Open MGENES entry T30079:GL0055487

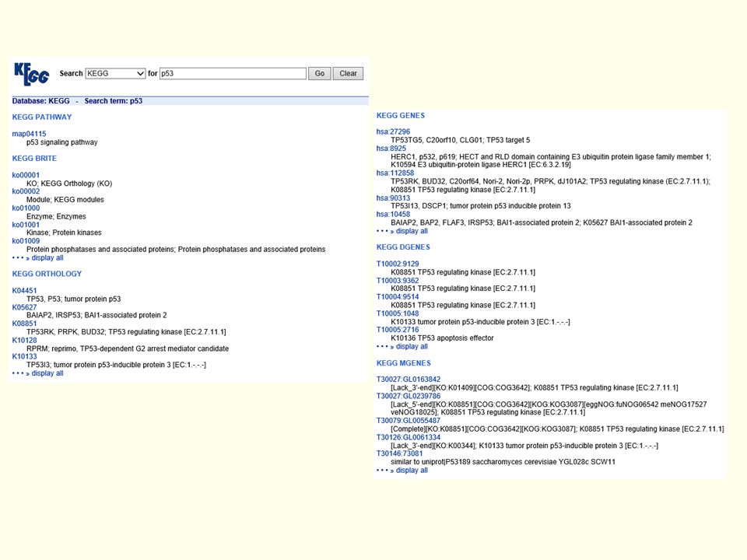click(x=409, y=421)
